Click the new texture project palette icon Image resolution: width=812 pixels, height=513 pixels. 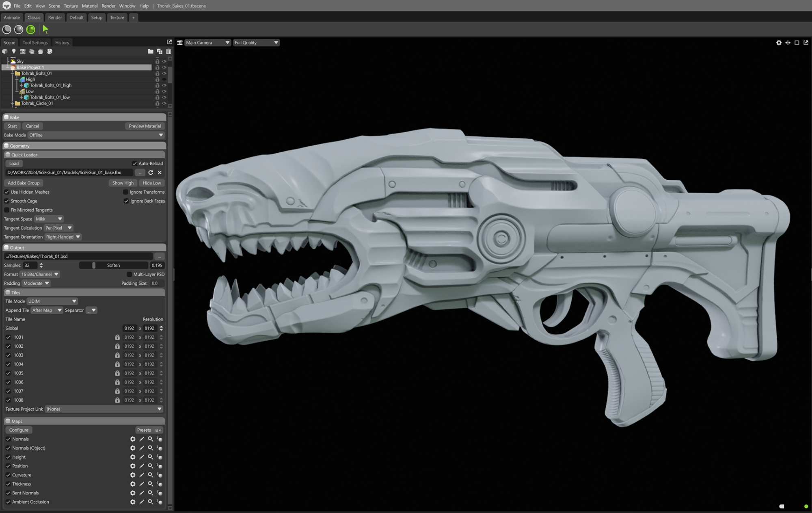point(50,52)
